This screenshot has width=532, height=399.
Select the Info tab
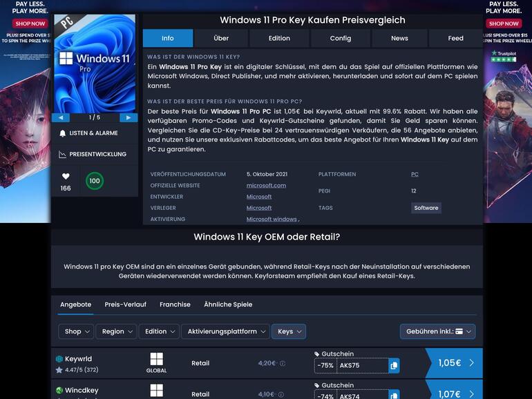coord(168,38)
